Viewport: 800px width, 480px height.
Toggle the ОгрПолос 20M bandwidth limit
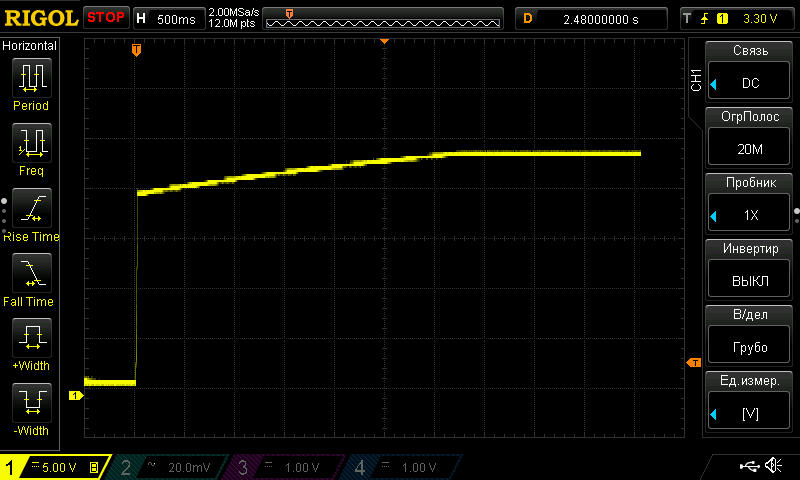click(750, 138)
